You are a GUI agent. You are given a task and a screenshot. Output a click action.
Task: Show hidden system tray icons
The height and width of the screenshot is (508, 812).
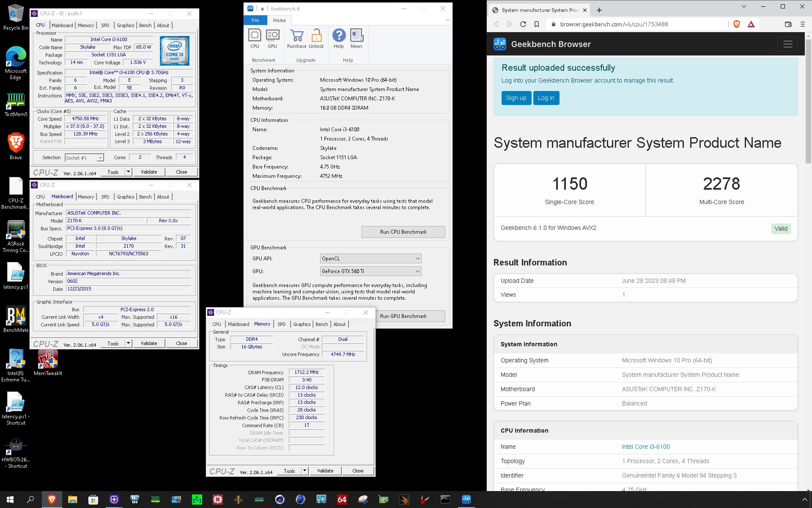805,500
